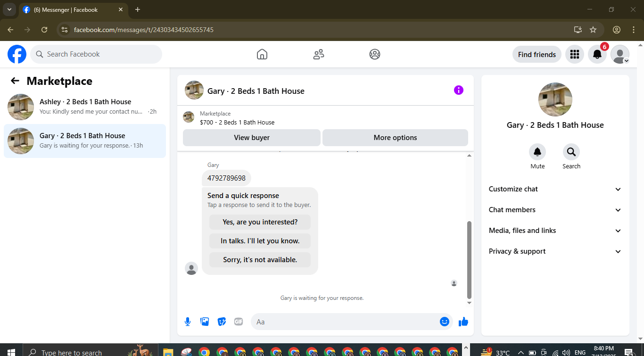Click the Marketplace heading text
This screenshot has width=644, height=356.
[59, 81]
